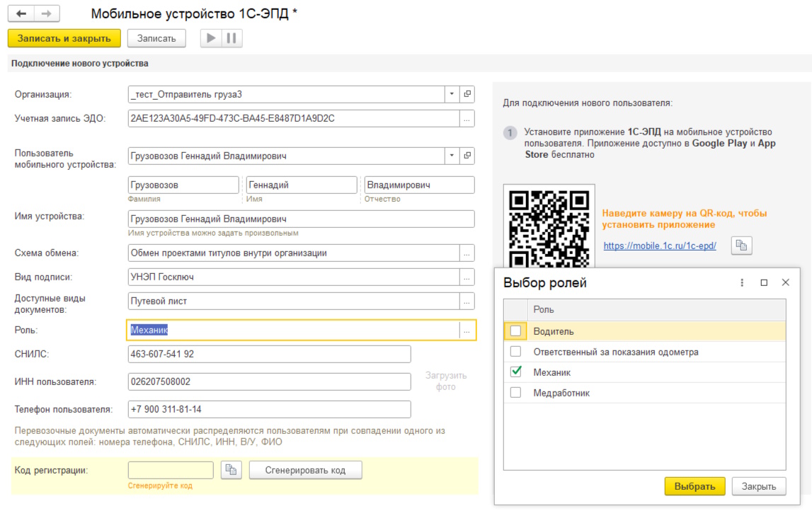Click the play icon in the toolbar
The height and width of the screenshot is (516, 812).
click(211, 38)
